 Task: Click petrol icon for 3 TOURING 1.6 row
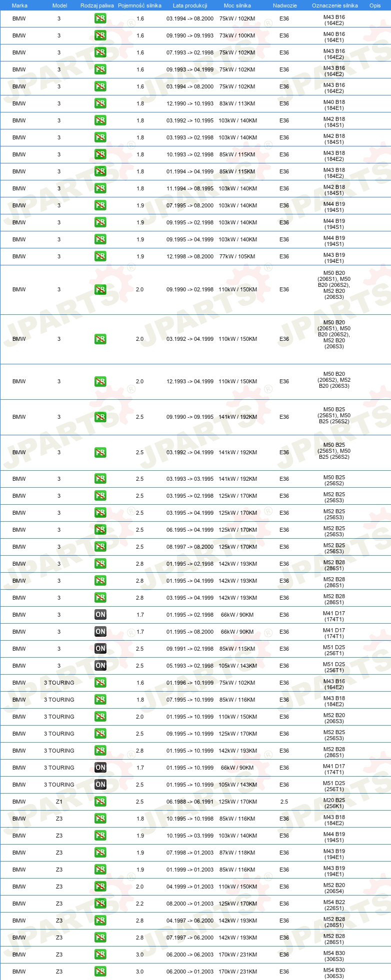coord(100,683)
